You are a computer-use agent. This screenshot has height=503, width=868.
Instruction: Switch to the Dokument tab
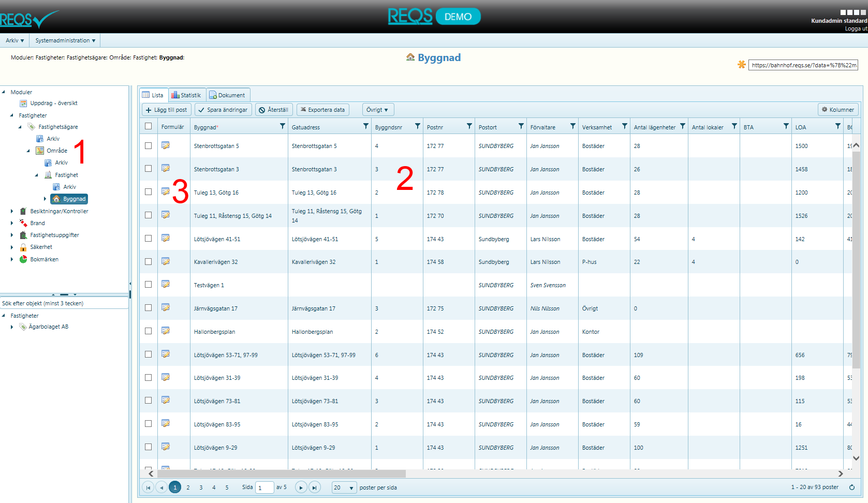[227, 95]
